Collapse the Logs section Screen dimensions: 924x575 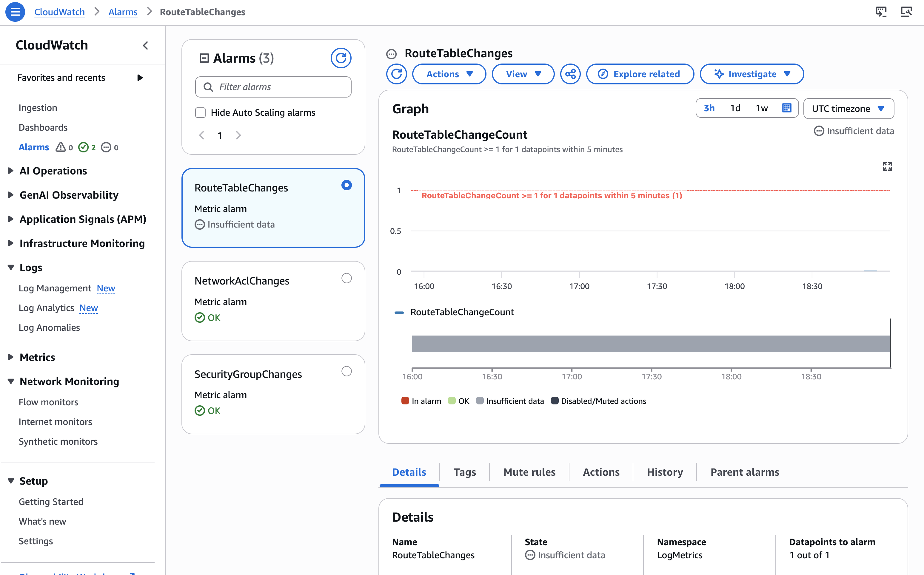(x=11, y=267)
